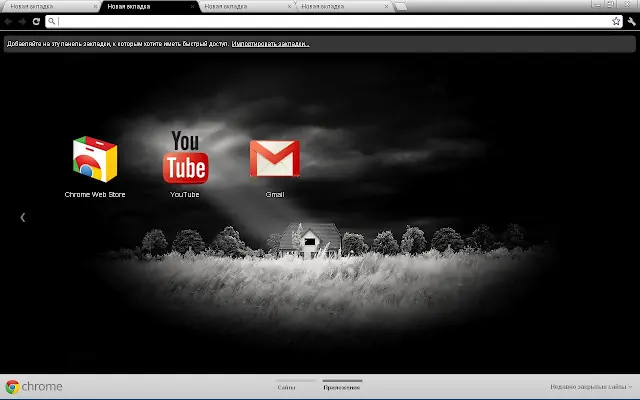The image size is (640, 400).
Task: Focus the address bar input field
Action: tap(334, 21)
